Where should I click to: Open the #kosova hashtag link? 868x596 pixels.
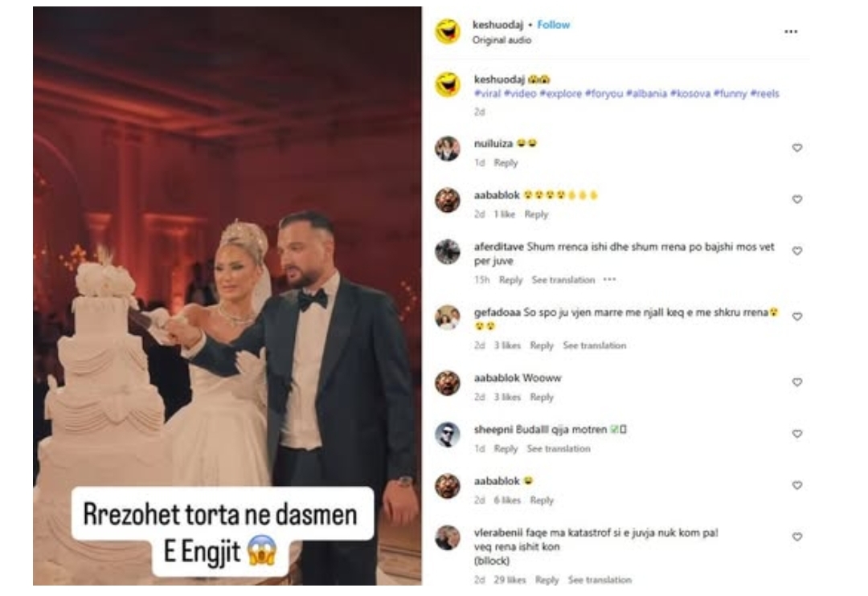pos(690,93)
